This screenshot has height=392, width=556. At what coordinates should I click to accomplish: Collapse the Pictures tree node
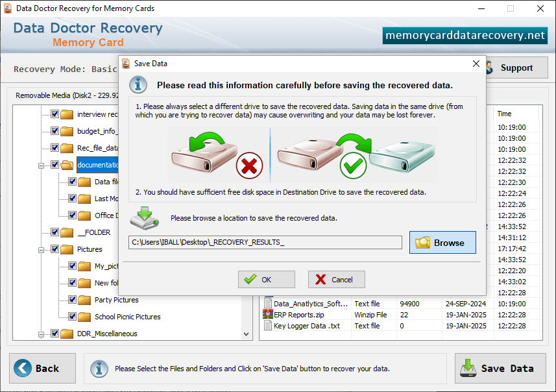click(x=41, y=250)
